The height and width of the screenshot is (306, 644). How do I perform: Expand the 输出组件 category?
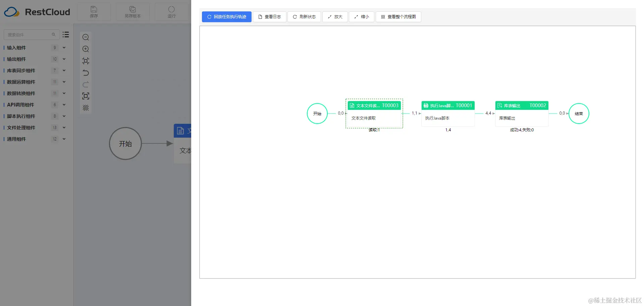point(64,59)
